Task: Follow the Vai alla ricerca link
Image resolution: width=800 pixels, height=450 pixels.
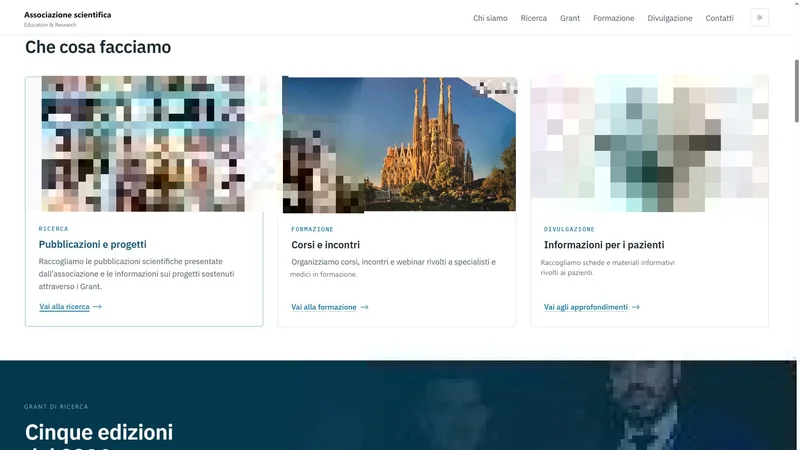Action: click(64, 307)
